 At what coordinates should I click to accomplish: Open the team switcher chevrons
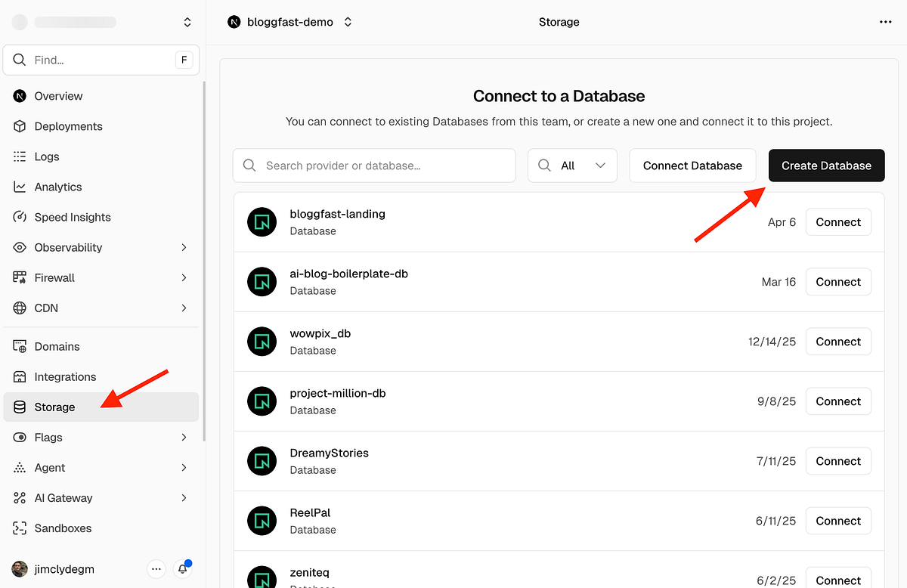pyautogui.click(x=187, y=23)
